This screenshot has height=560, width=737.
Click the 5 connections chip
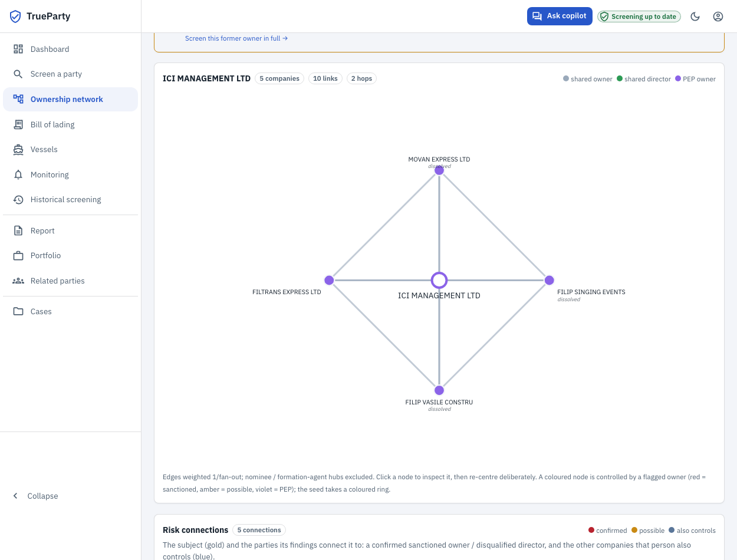(x=259, y=530)
